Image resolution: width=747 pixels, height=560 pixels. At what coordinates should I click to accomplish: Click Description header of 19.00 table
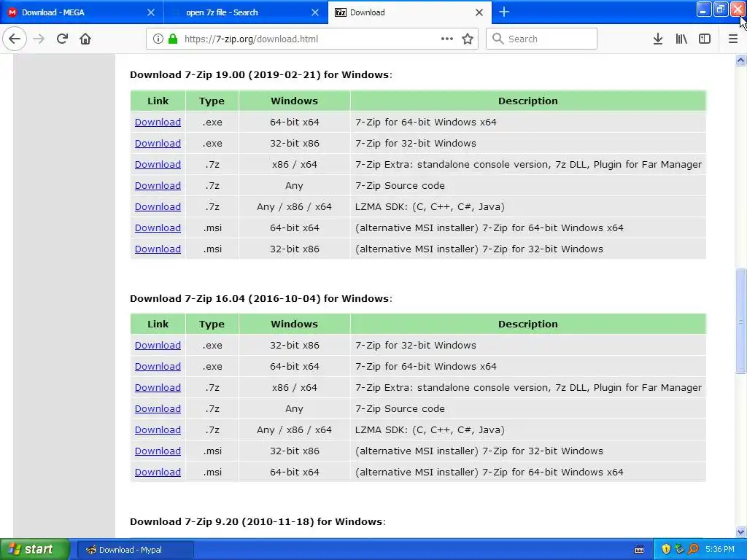[528, 101]
